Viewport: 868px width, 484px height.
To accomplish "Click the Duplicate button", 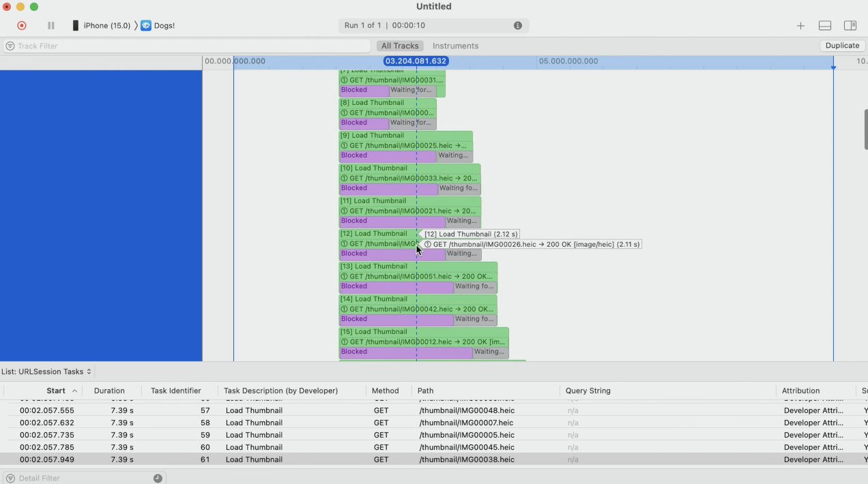I will pyautogui.click(x=842, y=46).
